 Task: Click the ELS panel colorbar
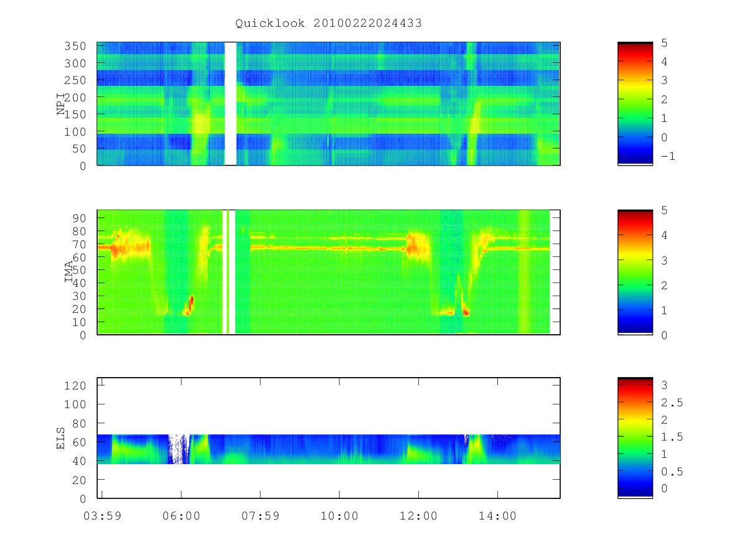635,437
